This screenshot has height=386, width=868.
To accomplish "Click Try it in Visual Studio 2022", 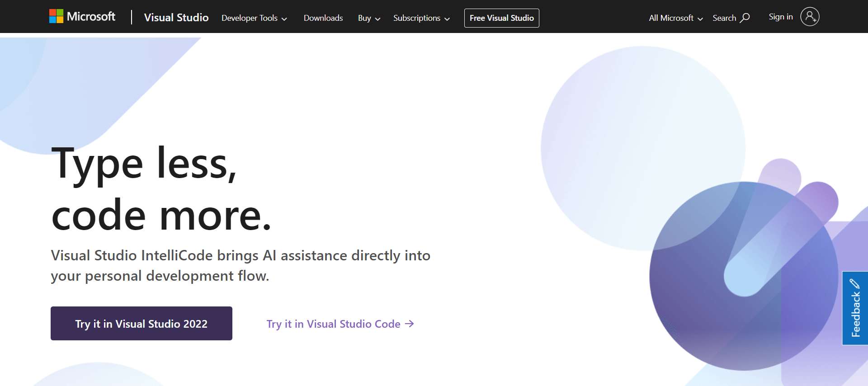I will (x=142, y=324).
